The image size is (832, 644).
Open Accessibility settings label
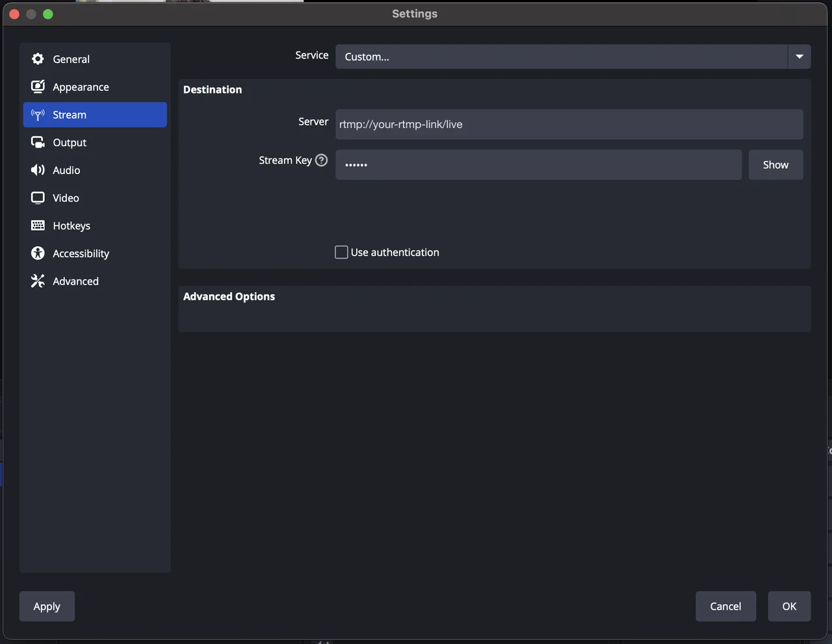[81, 253]
